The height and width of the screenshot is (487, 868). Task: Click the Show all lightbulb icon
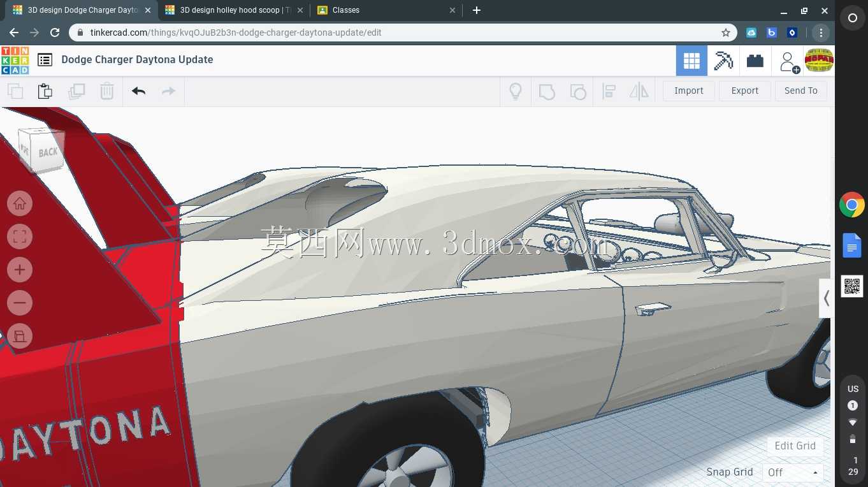click(x=516, y=91)
